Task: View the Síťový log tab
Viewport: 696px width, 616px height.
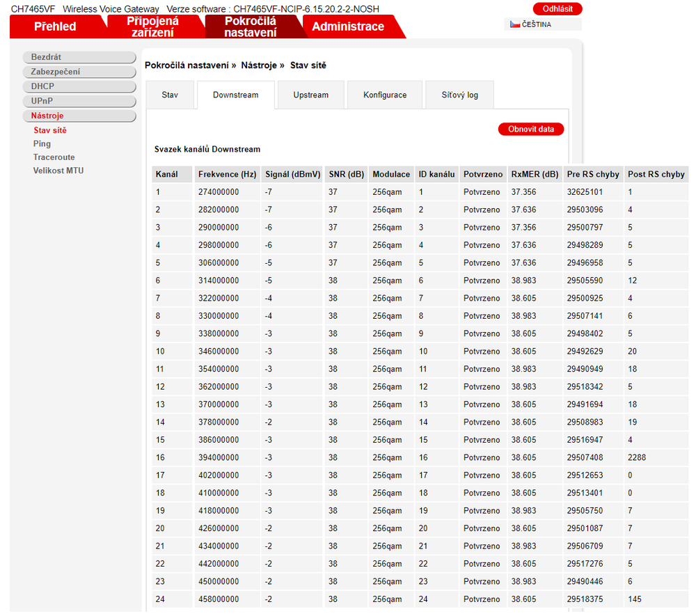Action: pyautogui.click(x=459, y=95)
